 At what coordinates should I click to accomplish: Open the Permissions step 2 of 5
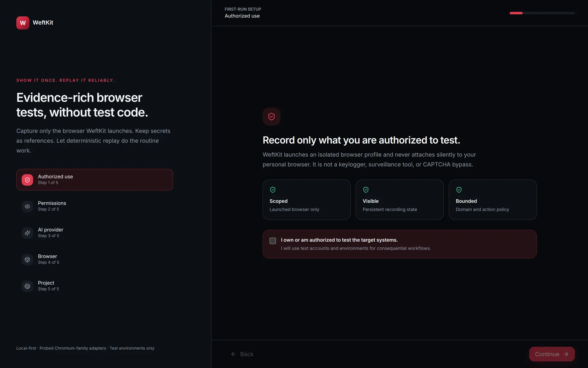(95, 206)
